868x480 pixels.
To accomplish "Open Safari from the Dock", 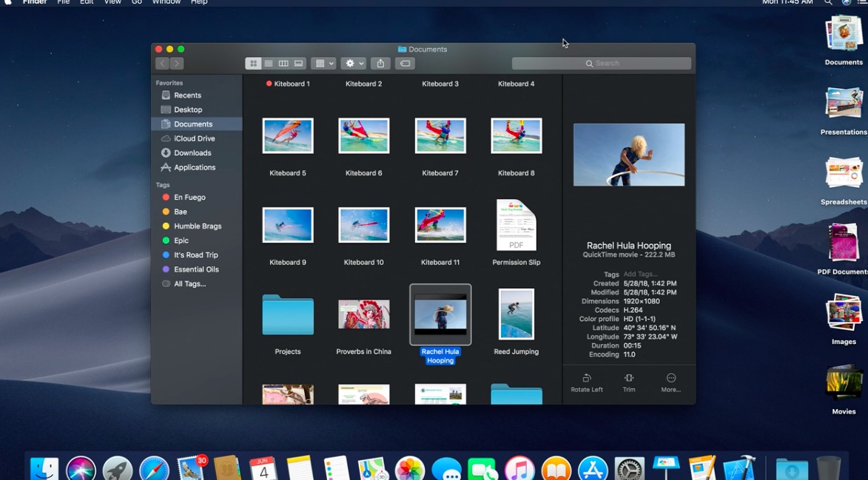I will tap(154, 469).
